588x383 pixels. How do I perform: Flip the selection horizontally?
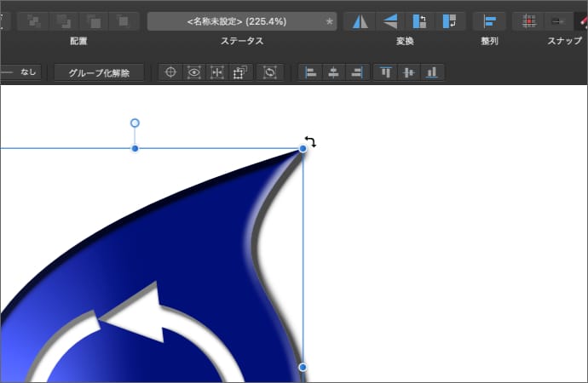coord(360,21)
